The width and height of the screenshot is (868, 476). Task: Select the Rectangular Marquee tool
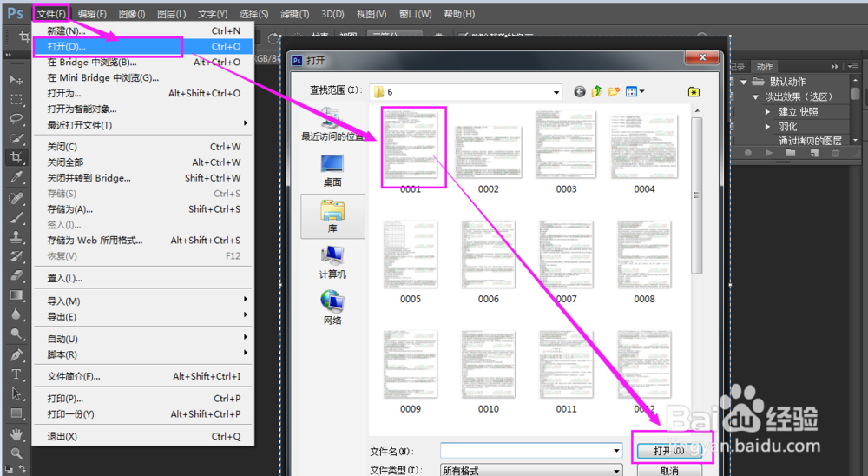16,100
